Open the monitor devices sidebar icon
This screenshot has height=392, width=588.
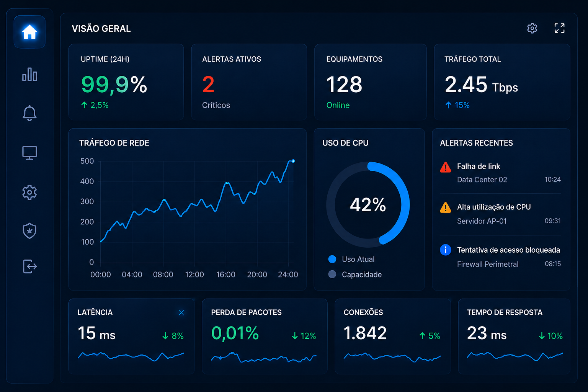tap(29, 153)
